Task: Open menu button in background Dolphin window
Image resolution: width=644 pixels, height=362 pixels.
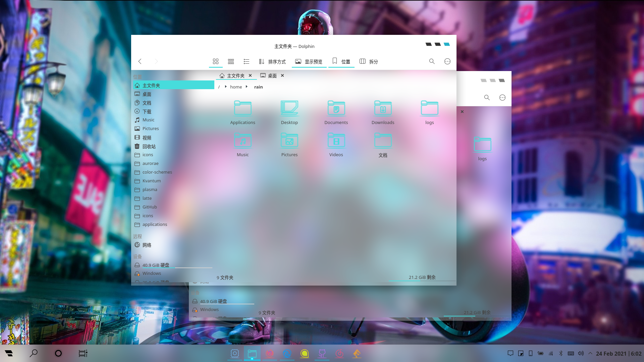Action: [x=502, y=98]
